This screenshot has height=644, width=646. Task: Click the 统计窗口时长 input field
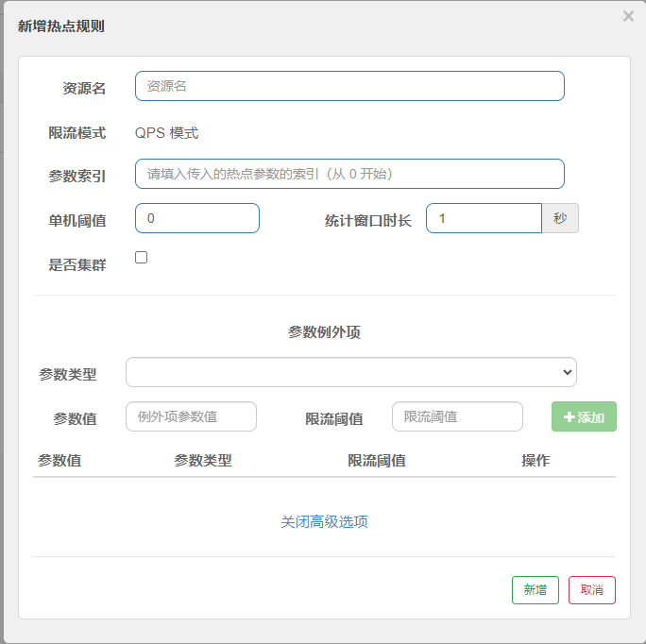484,218
